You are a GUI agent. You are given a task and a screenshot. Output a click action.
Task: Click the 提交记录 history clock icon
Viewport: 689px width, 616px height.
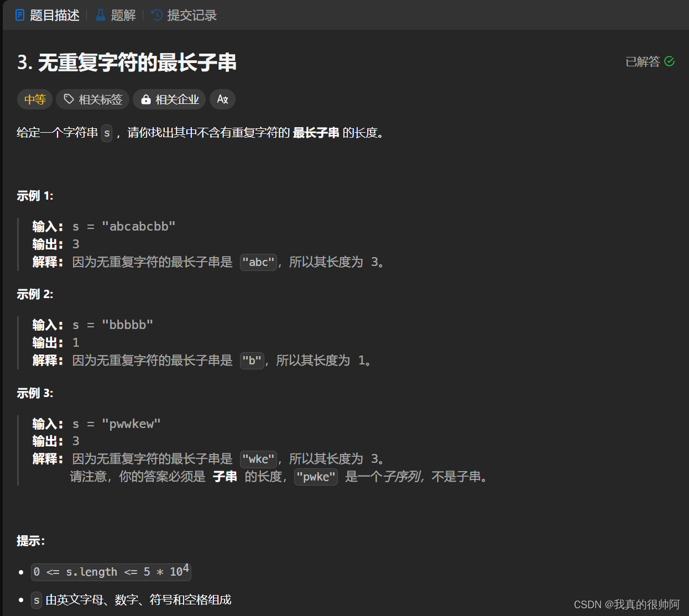[156, 15]
